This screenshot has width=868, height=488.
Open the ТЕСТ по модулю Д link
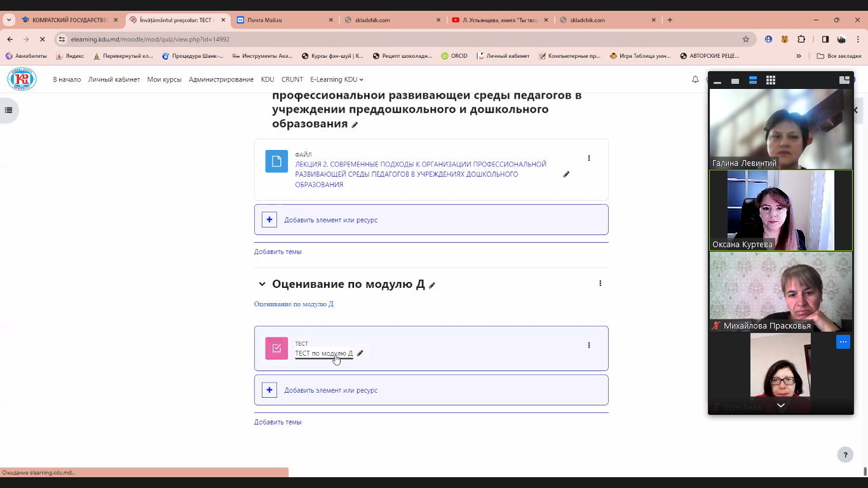coord(323,353)
